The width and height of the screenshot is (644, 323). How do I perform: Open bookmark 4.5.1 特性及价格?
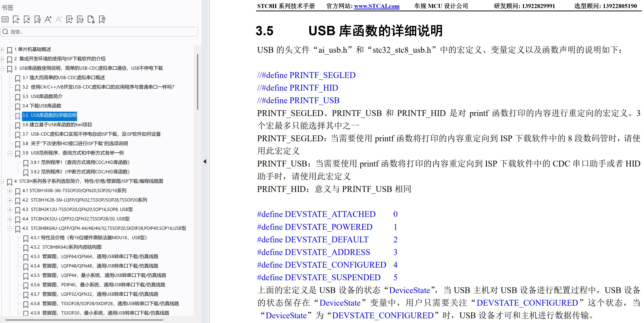[x=89, y=237]
